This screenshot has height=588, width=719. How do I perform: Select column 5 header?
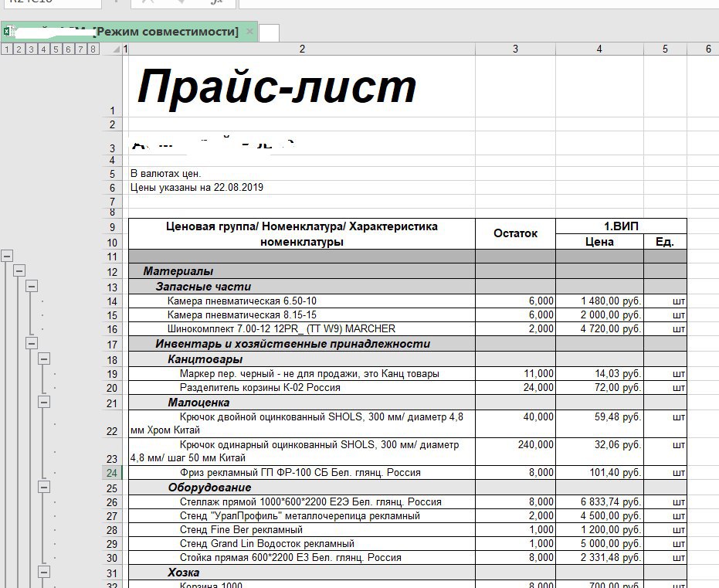[665, 49]
